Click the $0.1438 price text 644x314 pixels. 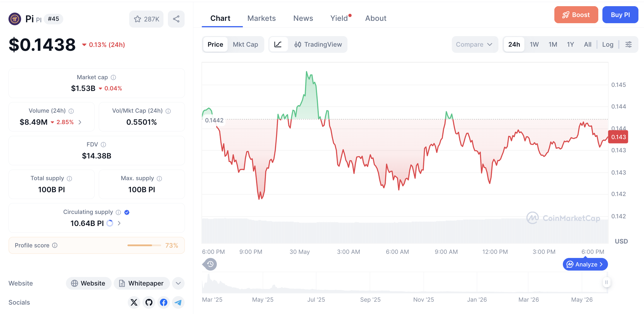42,45
